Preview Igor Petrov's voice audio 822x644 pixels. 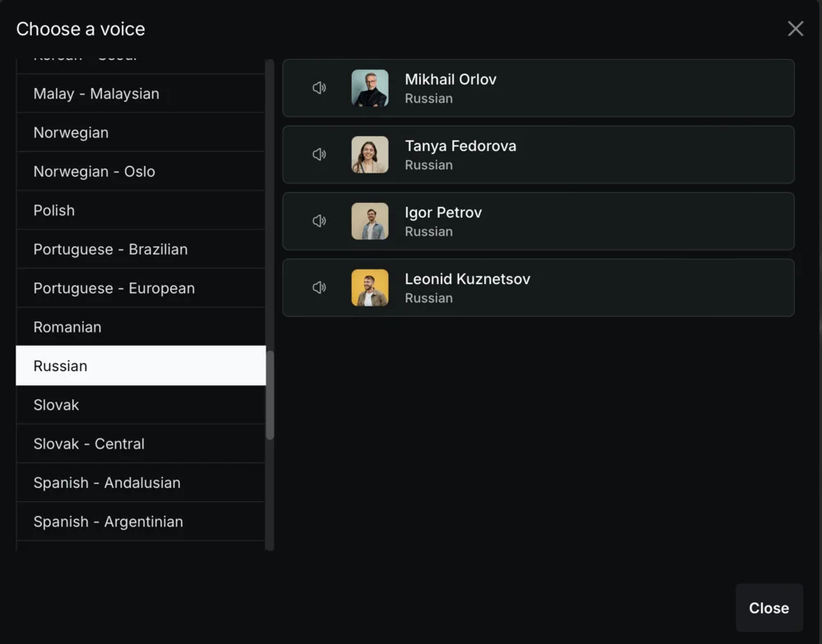click(x=320, y=221)
